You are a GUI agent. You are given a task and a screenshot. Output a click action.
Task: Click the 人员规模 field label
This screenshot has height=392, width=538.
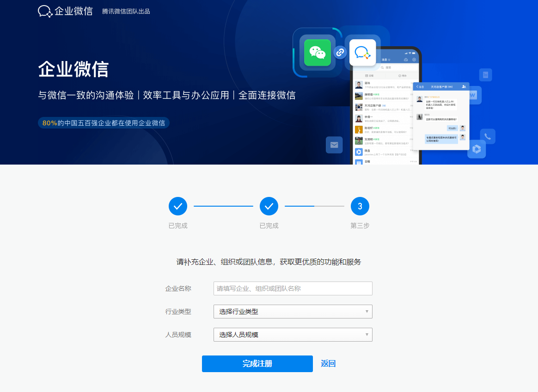[178, 335]
